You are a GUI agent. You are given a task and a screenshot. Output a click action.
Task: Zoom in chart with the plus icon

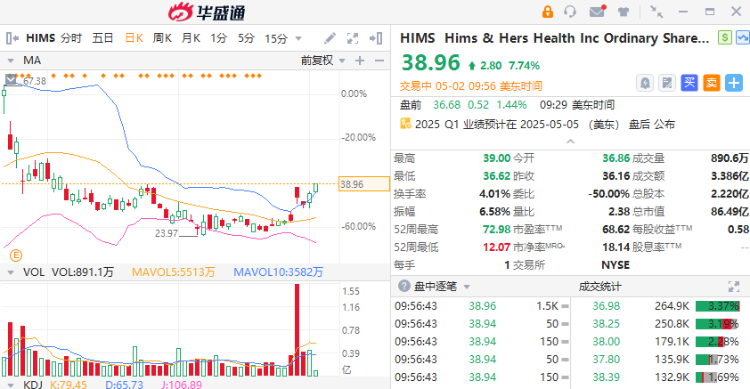click(360, 60)
